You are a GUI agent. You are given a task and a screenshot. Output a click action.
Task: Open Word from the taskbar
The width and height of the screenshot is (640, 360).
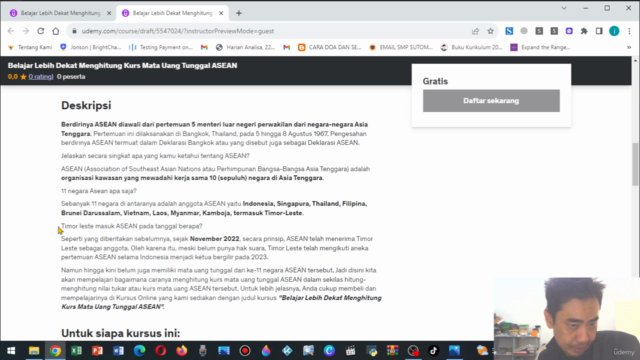click(118, 351)
